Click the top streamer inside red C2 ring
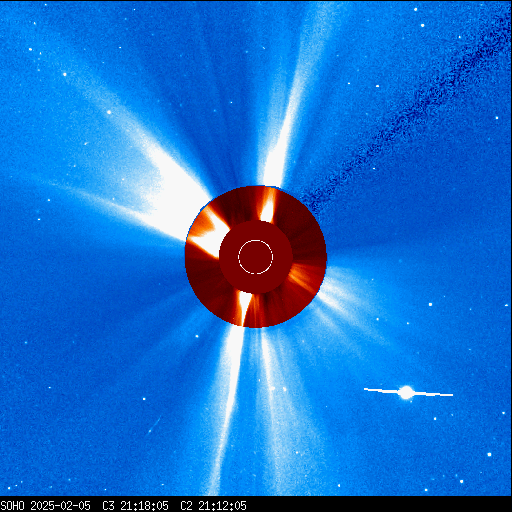512x512 pixels. click(x=268, y=205)
